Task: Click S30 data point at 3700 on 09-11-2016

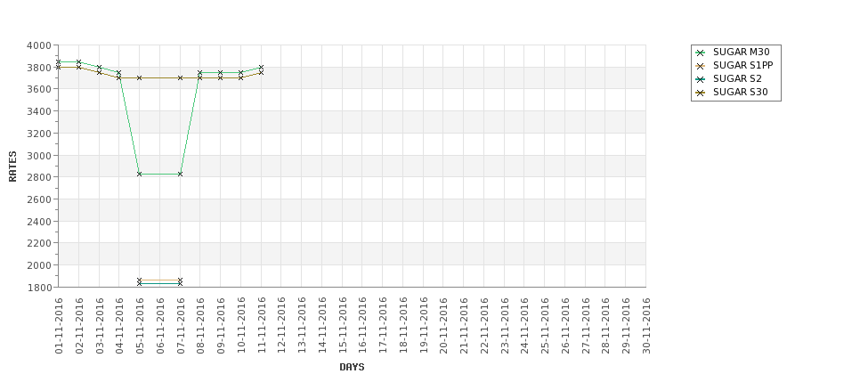Action: point(220,78)
